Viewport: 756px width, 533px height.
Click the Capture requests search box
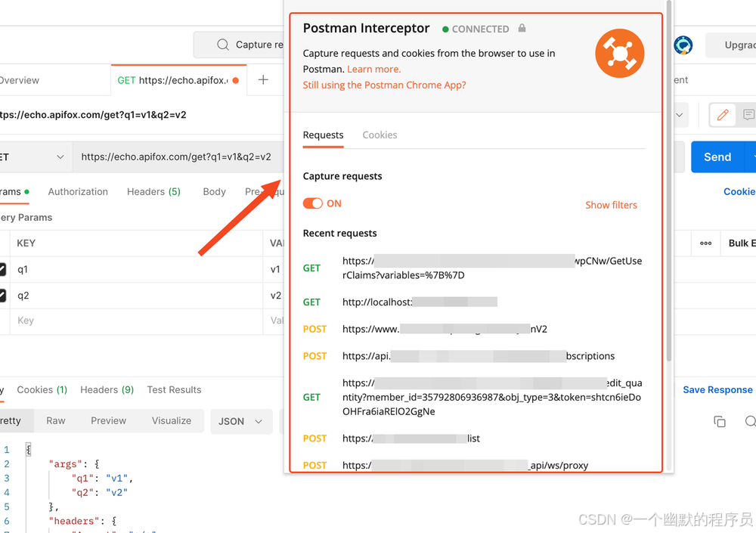click(239, 45)
